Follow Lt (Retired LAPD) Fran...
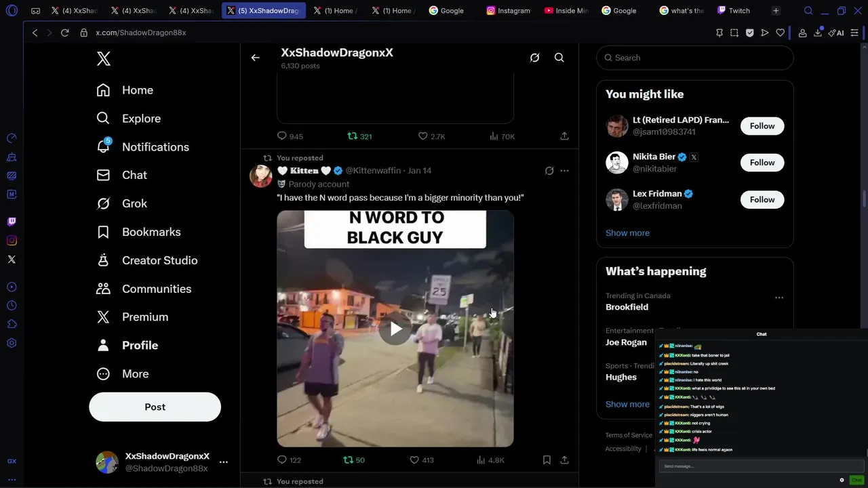 point(762,126)
